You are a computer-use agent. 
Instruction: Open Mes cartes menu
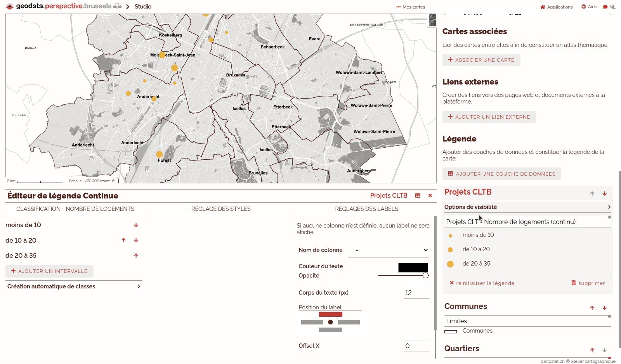tap(410, 7)
